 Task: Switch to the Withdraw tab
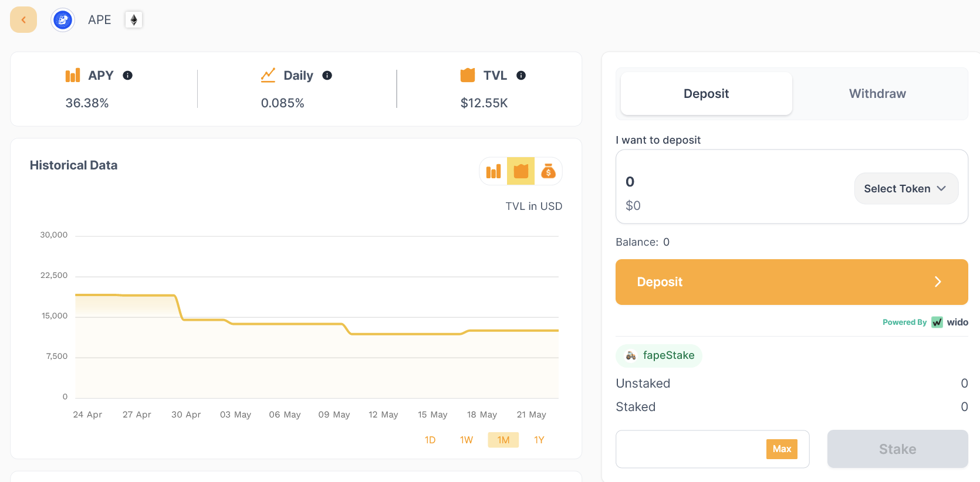click(x=877, y=94)
